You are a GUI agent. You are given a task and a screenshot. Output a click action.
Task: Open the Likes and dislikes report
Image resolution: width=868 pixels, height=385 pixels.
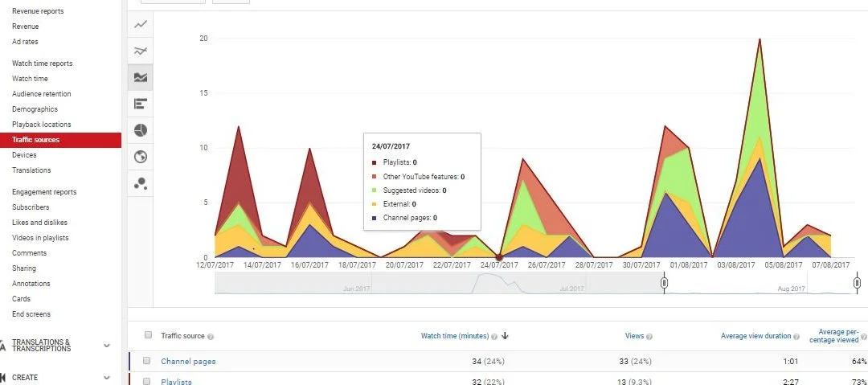(40, 222)
